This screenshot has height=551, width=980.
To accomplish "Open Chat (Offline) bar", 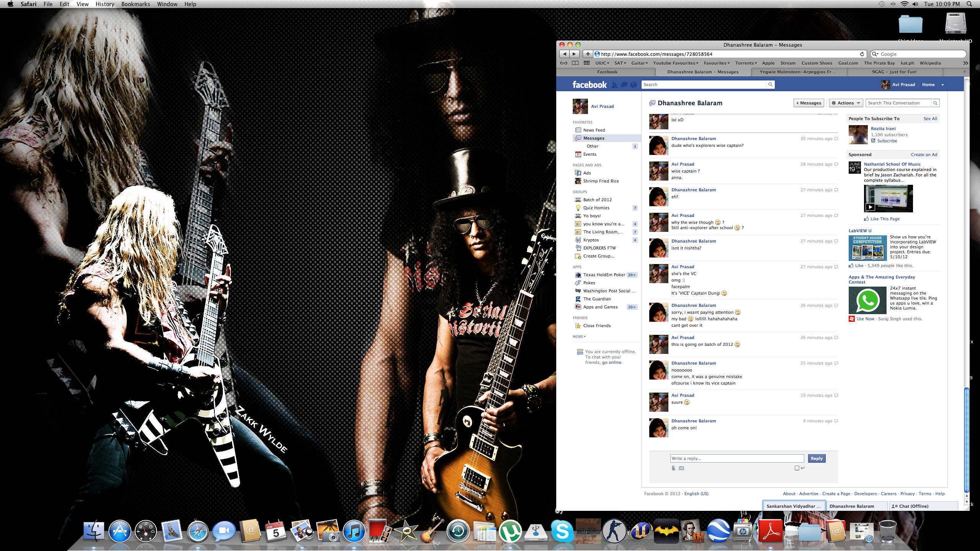I will pyautogui.click(x=923, y=506).
